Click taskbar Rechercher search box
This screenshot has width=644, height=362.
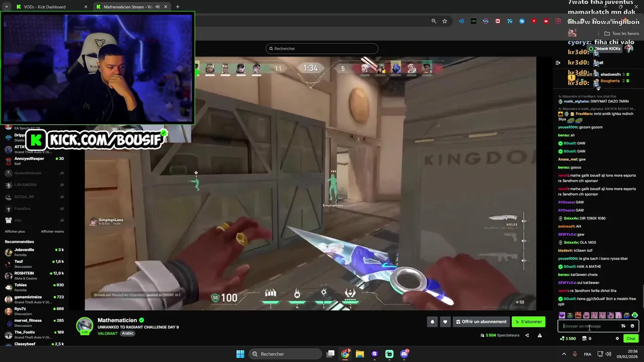286,354
